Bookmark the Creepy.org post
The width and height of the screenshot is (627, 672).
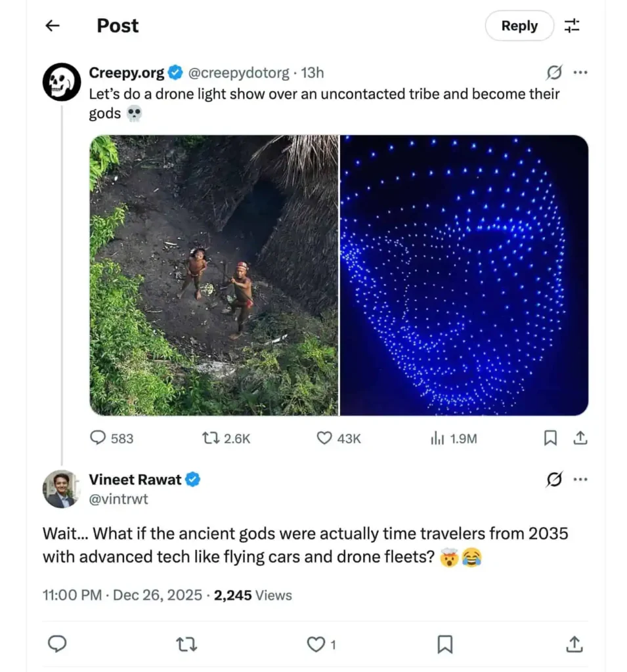[551, 438]
